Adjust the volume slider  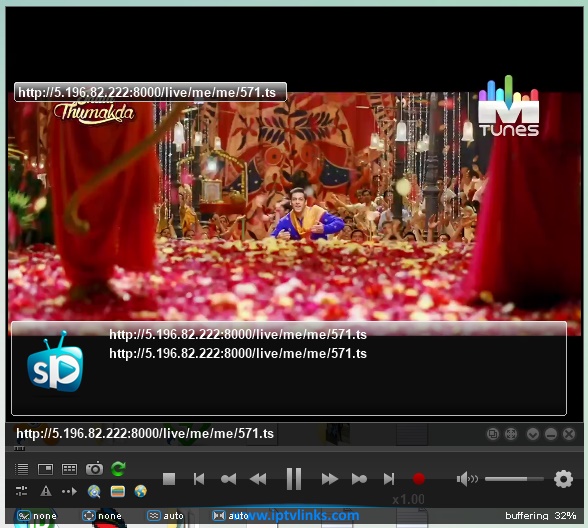pos(514,479)
